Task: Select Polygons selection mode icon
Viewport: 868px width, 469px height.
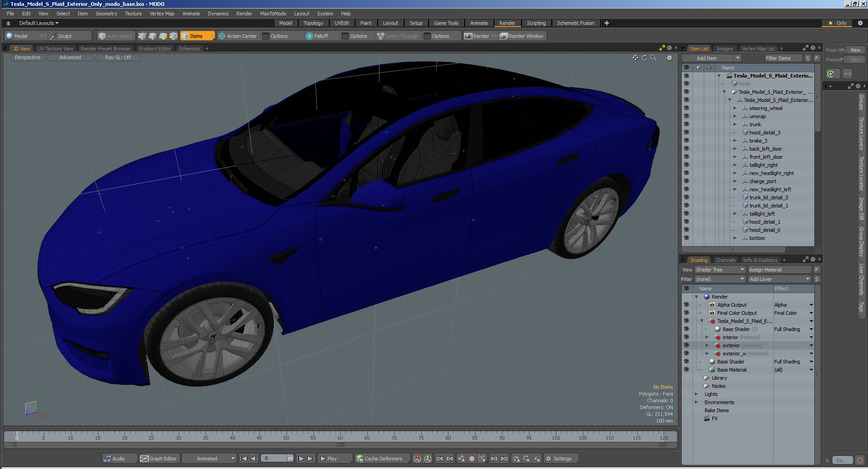Action: pos(163,36)
